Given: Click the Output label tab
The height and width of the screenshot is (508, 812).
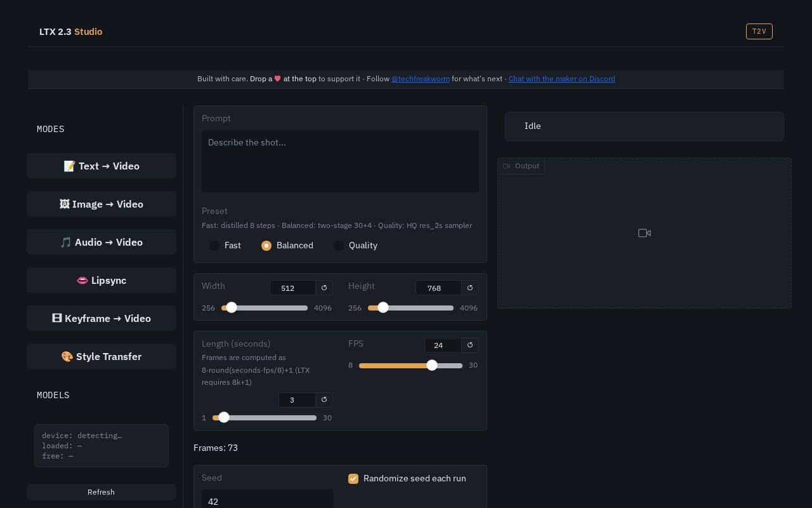Looking at the screenshot, I should 521,166.
